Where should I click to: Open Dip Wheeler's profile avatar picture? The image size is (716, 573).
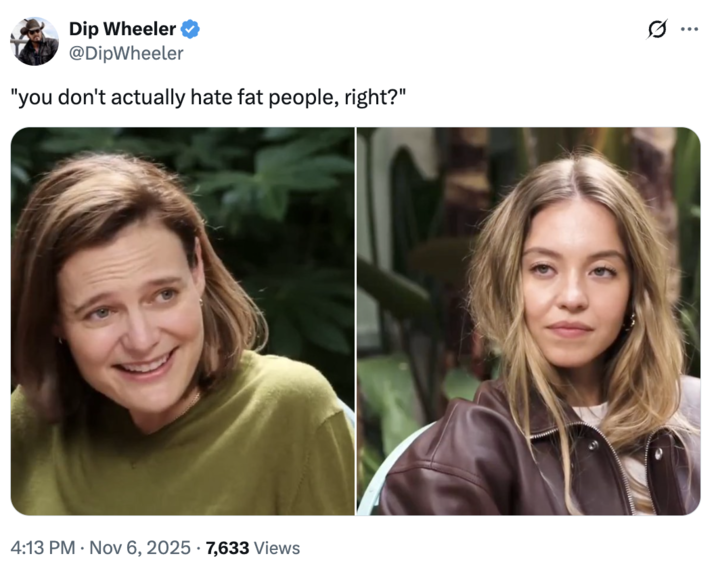click(x=34, y=41)
